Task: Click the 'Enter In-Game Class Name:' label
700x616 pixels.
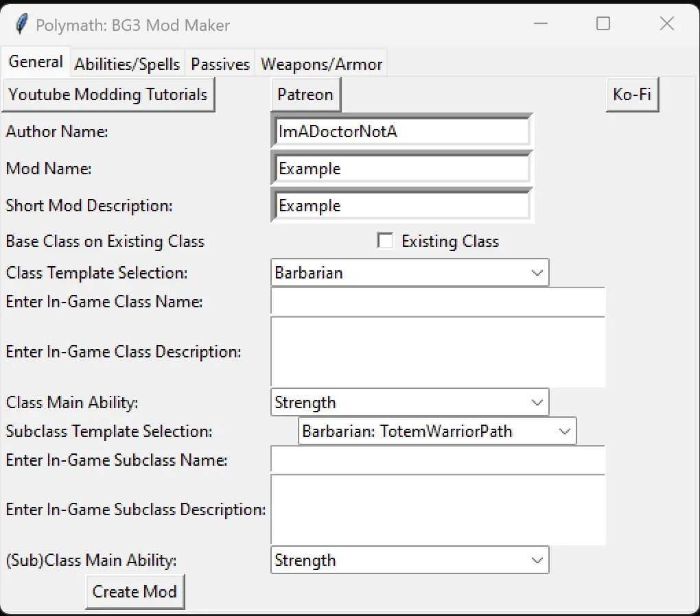Action: [104, 302]
